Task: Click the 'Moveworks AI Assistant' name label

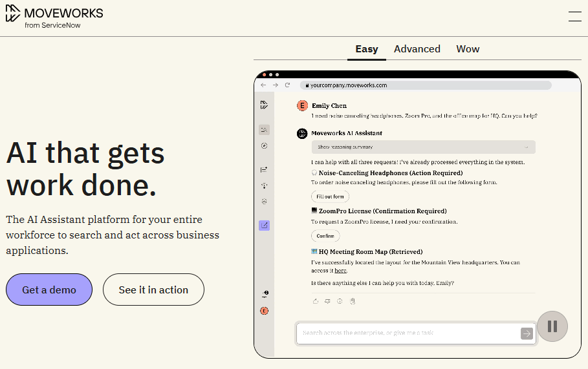Action: point(347,133)
